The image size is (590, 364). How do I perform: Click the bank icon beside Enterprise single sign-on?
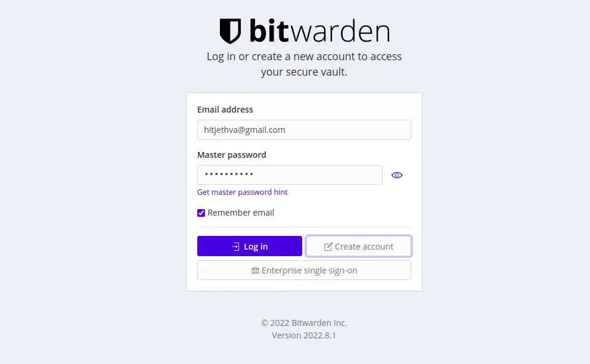[255, 270]
